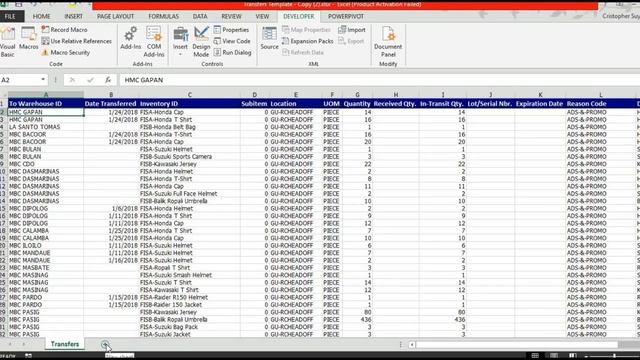Select column C header
640x360 pixels.
point(189,95)
